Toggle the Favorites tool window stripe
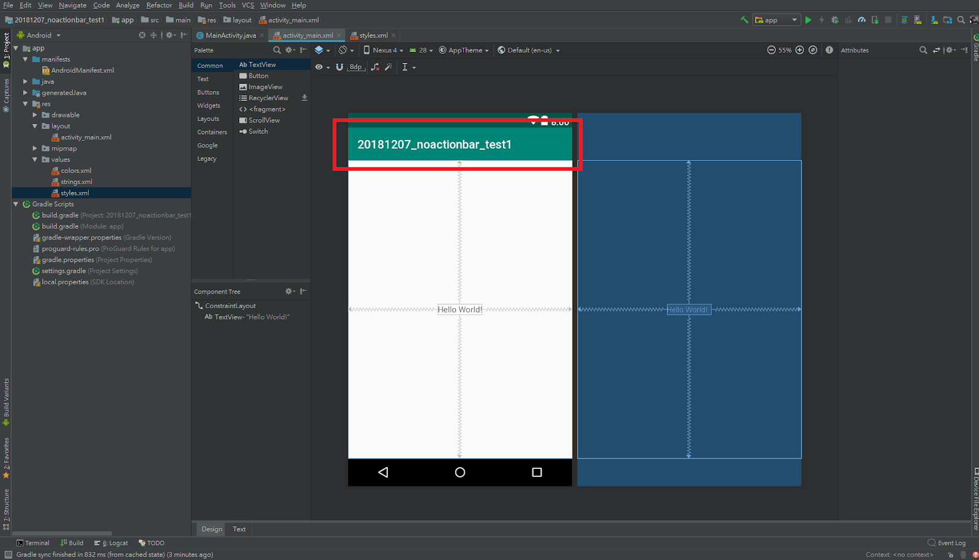The image size is (979, 560). 6,458
